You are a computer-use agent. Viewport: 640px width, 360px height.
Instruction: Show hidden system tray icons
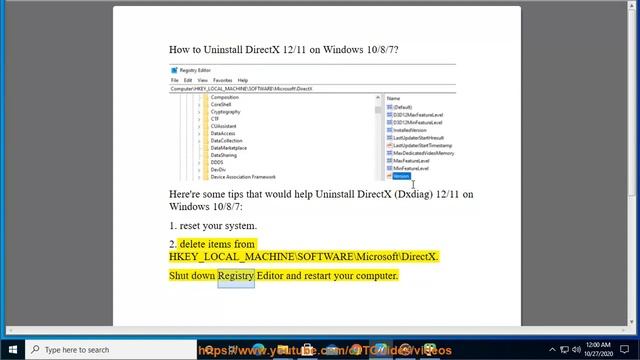[x=552, y=350]
